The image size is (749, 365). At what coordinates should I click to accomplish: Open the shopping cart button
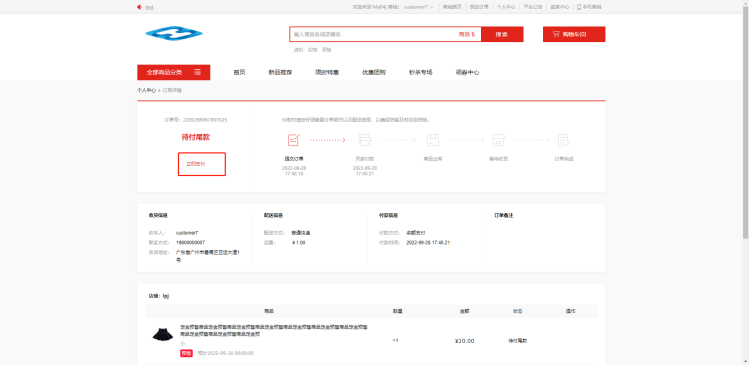pyautogui.click(x=574, y=34)
